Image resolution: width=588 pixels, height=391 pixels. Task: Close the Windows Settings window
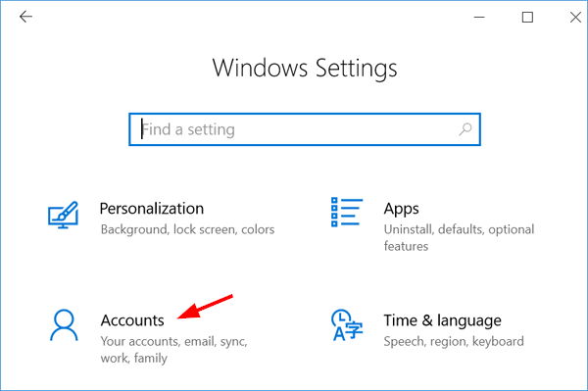point(575,17)
